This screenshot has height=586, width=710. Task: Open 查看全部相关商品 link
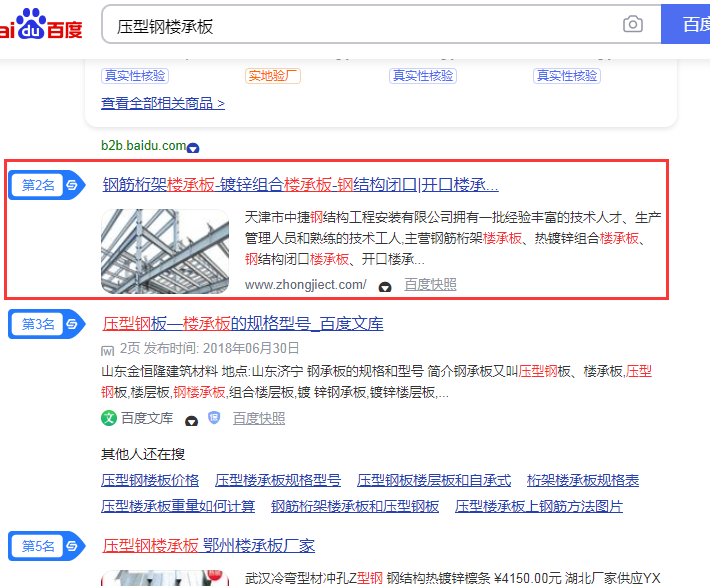163,103
